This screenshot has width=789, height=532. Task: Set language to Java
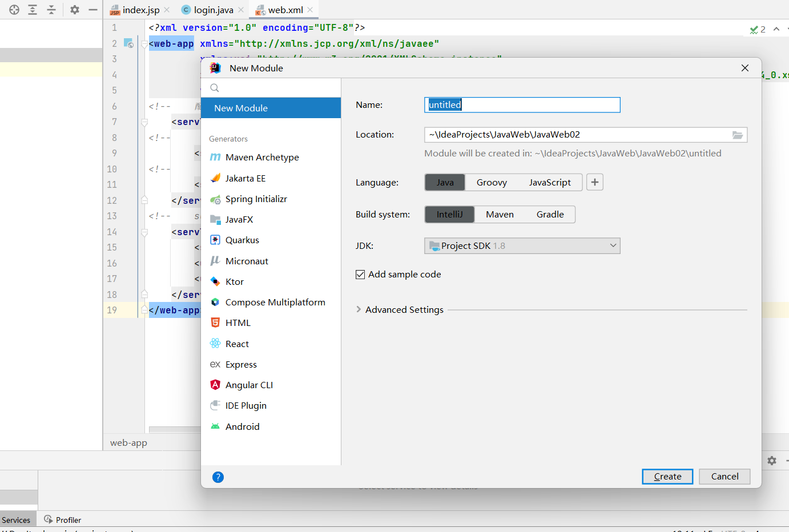[445, 182]
